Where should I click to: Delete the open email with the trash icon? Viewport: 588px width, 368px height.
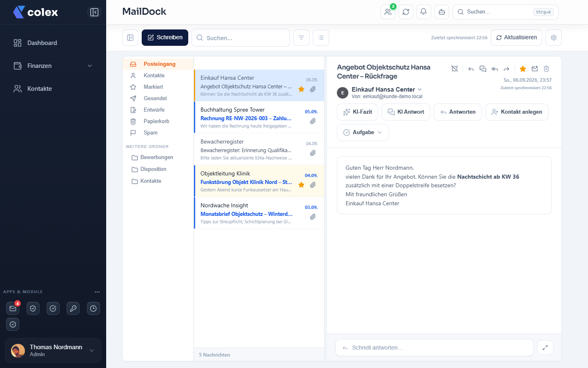tap(546, 69)
